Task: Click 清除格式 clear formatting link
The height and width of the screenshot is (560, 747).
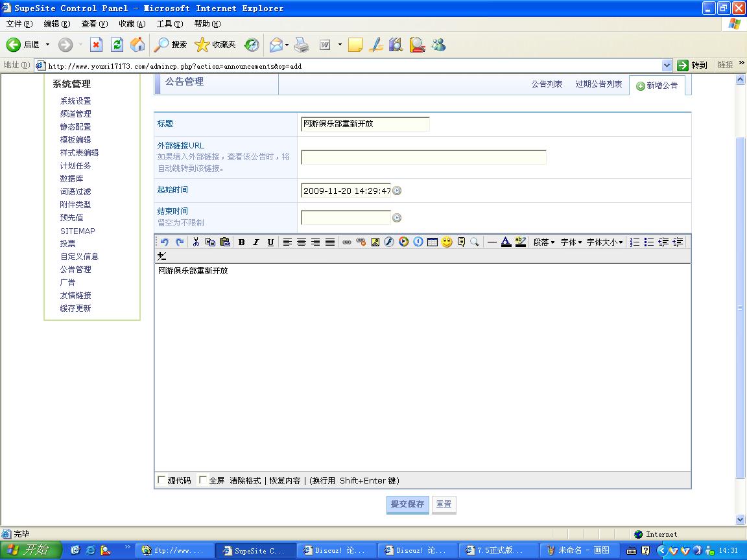Action: pos(245,480)
